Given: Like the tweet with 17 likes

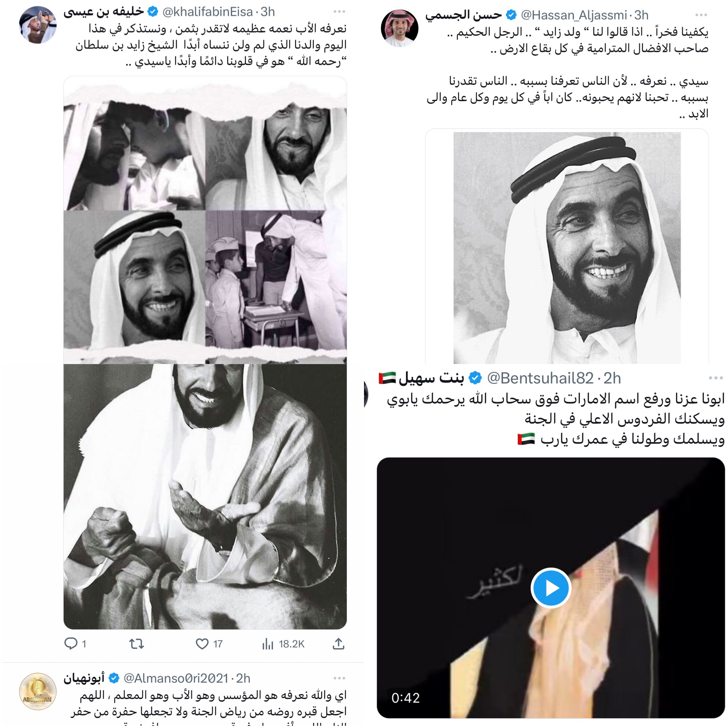Looking at the screenshot, I should 202,644.
